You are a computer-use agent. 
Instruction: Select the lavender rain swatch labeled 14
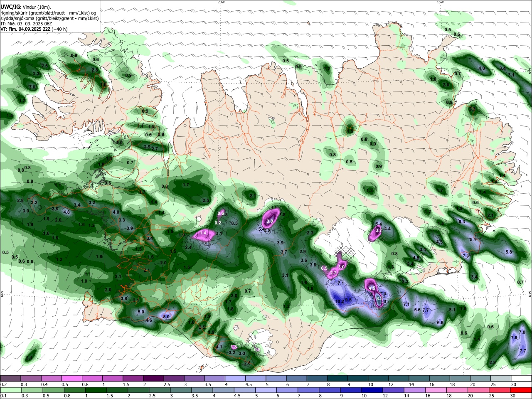click(415, 390)
